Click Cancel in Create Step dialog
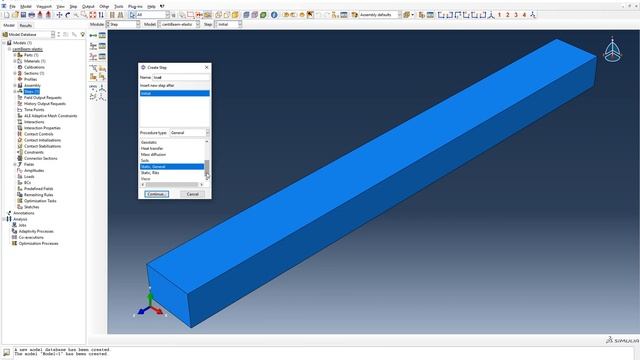640x360 pixels. click(x=193, y=194)
